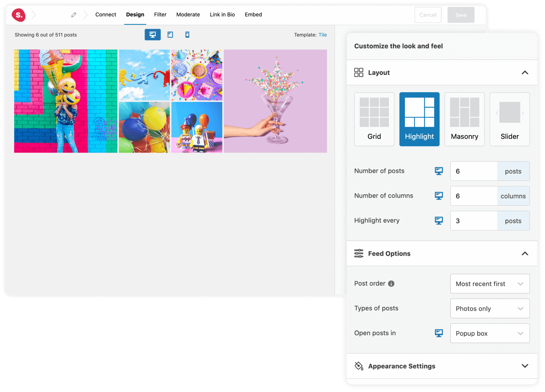Click device icon beside Number of columns
The width and height of the screenshot is (545, 392).
(439, 196)
